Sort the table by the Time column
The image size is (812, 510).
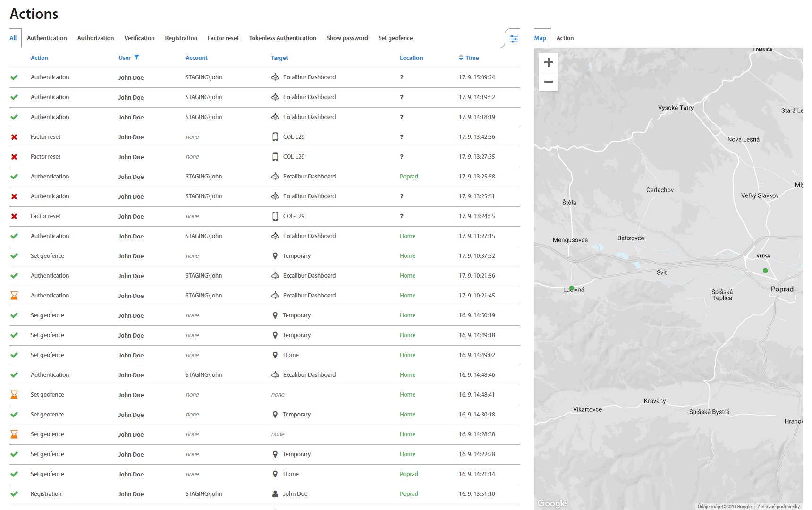coord(472,58)
